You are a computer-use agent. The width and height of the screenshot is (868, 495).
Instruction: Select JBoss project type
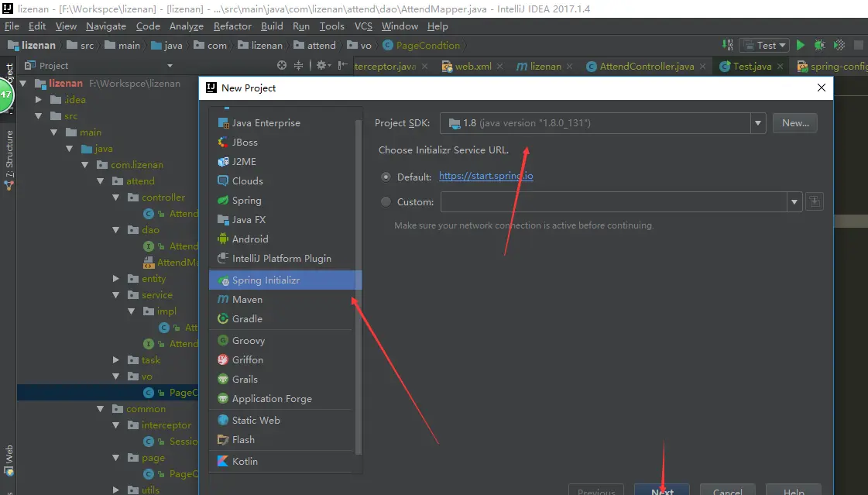click(285, 143)
